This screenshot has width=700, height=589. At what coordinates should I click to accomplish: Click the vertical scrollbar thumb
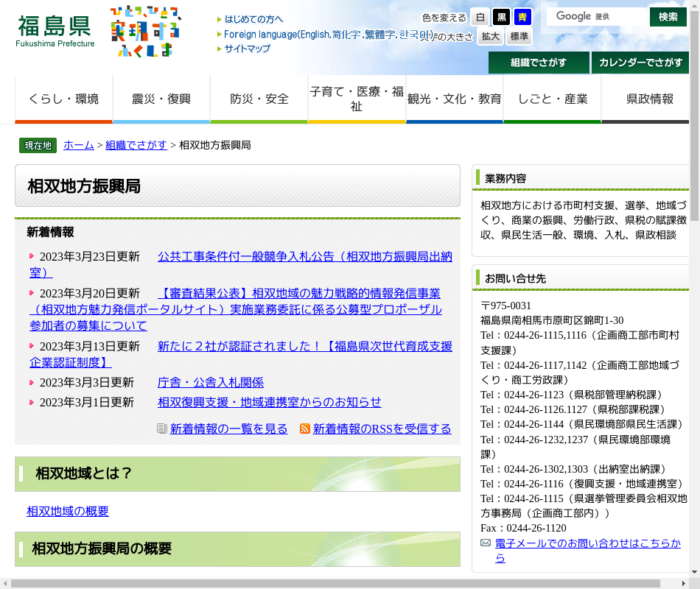(x=695, y=116)
